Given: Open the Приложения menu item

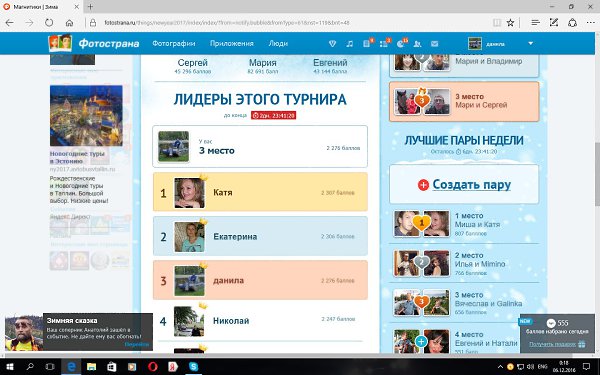Looking at the screenshot, I should click(232, 44).
